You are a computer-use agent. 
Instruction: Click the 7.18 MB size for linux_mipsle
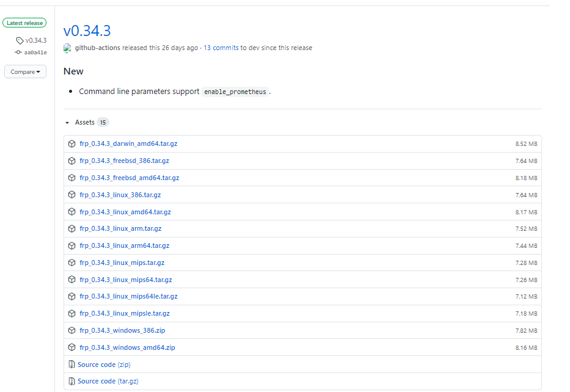526,313
